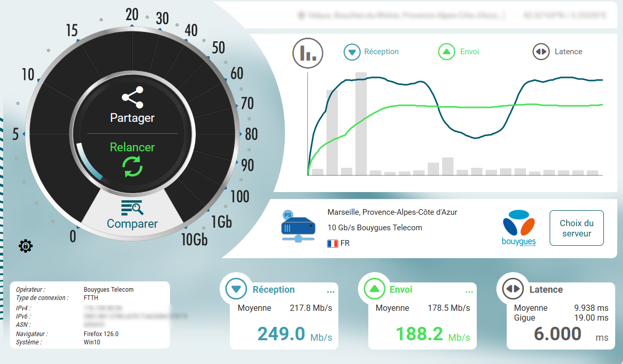
Task: Click the 100 mark on speed gauge
Action: click(x=239, y=197)
